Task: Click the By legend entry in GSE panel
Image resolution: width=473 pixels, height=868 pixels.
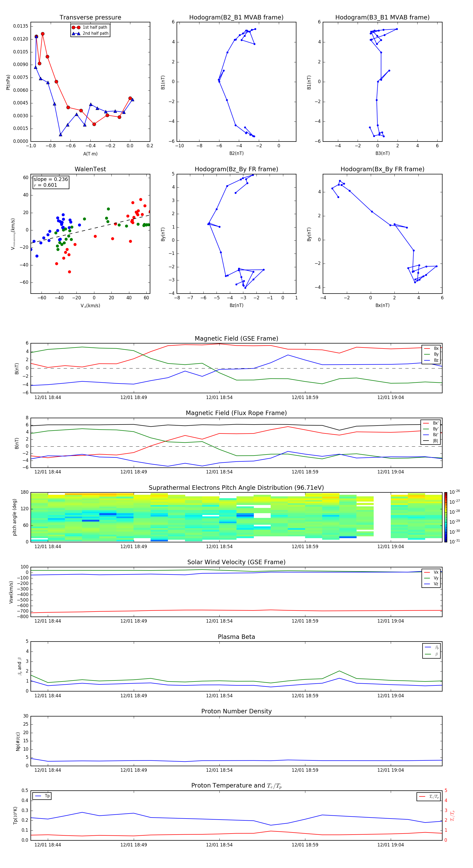Action: coord(431,354)
